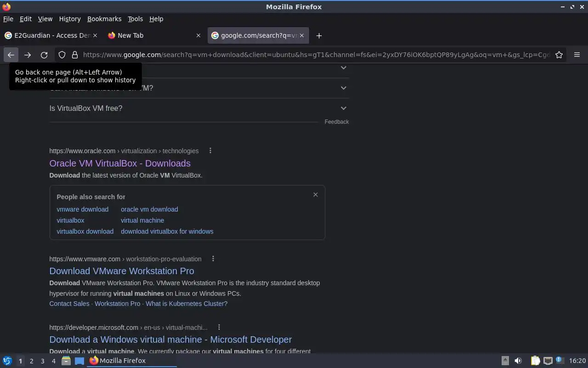Open the tracking protection shield icon
Screen dimensions: 588x368
coord(62,55)
